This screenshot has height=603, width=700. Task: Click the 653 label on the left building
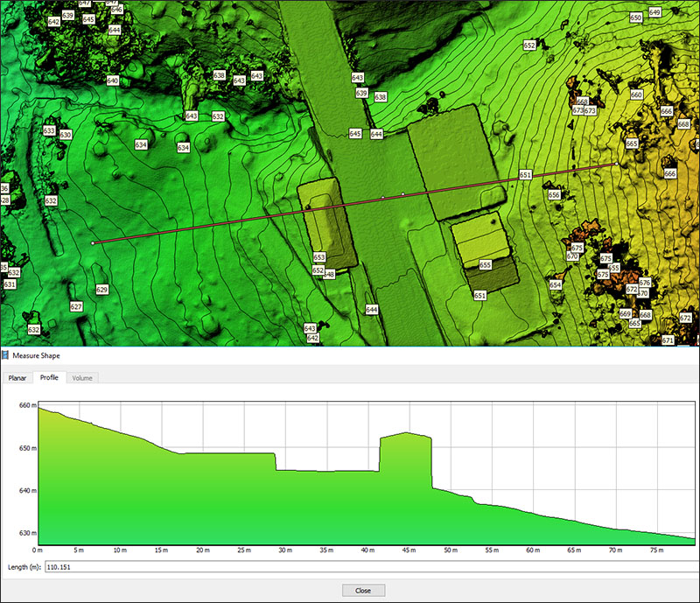319,257
